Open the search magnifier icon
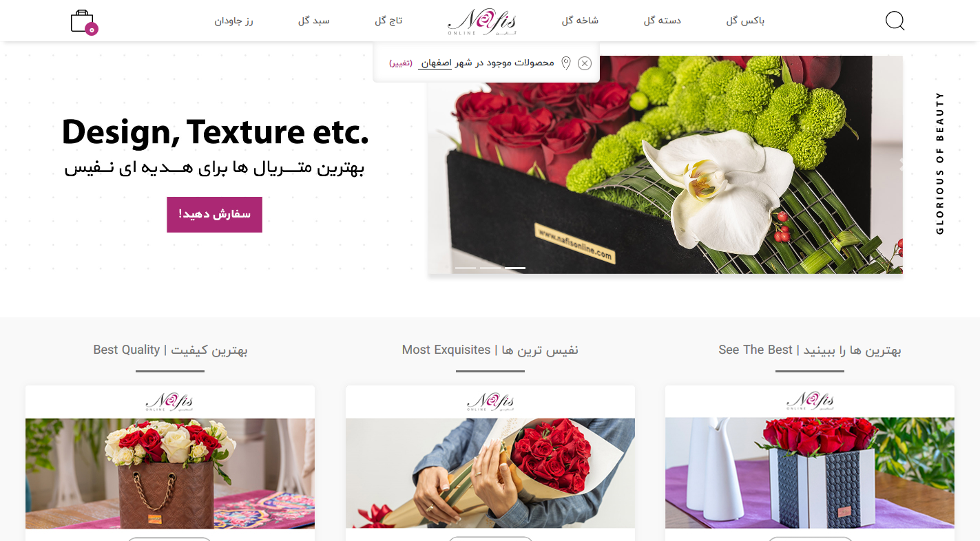The width and height of the screenshot is (980, 541). coord(895,21)
